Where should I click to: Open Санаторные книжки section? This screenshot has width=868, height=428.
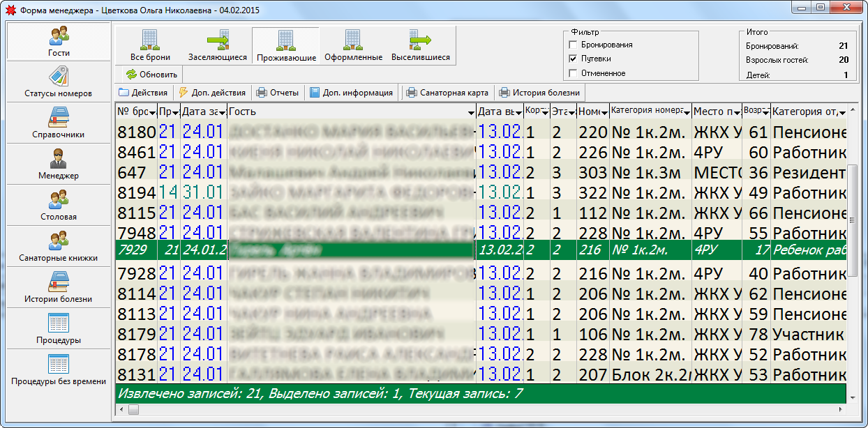(59, 246)
